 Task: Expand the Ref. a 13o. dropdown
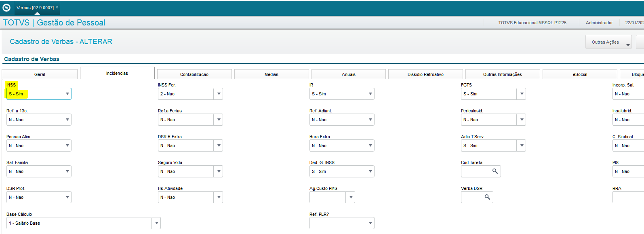point(67,120)
